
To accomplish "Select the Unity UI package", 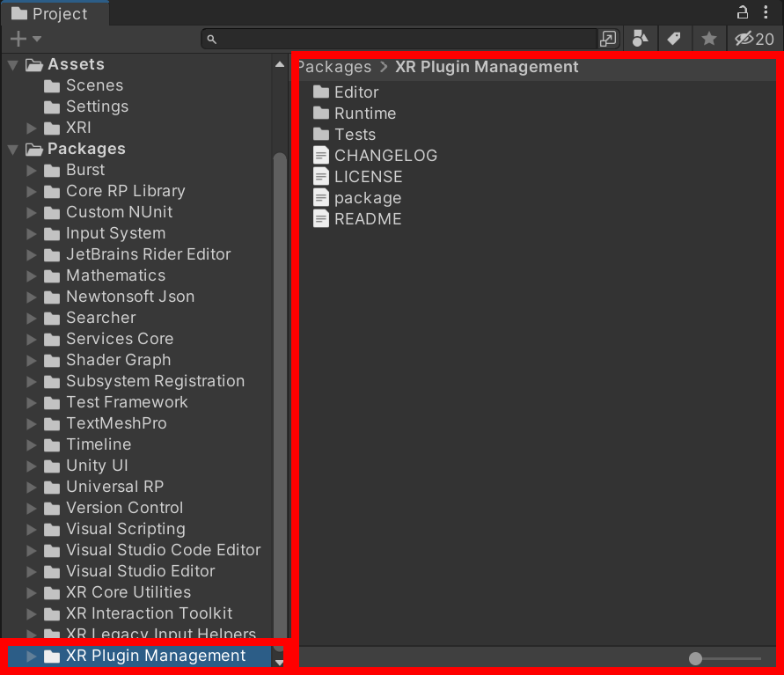I will (x=97, y=466).
